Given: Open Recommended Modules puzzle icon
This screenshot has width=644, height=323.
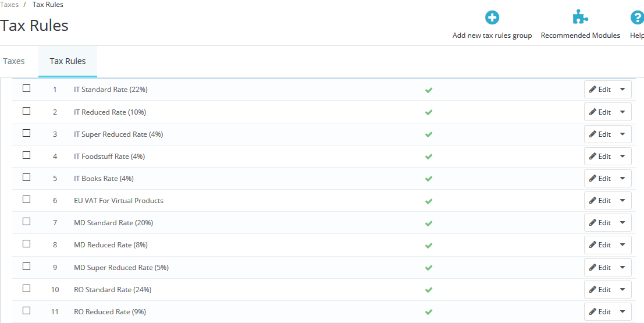Looking at the screenshot, I should 581,18.
